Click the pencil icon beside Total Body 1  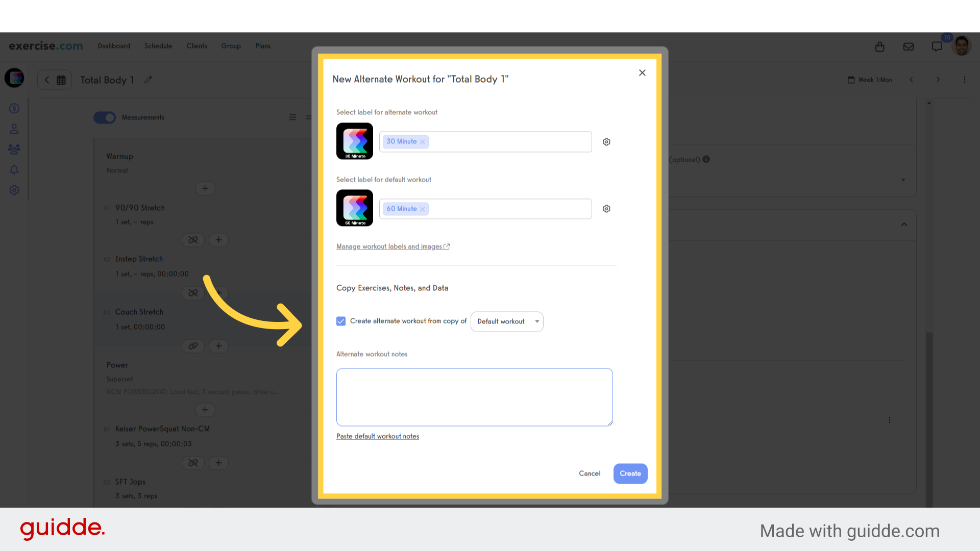(x=148, y=80)
